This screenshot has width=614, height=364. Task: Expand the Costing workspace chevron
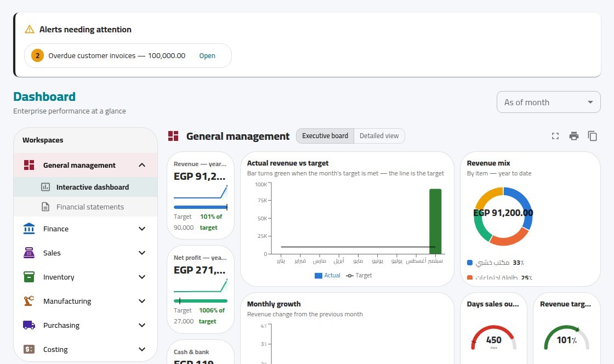coord(142,349)
